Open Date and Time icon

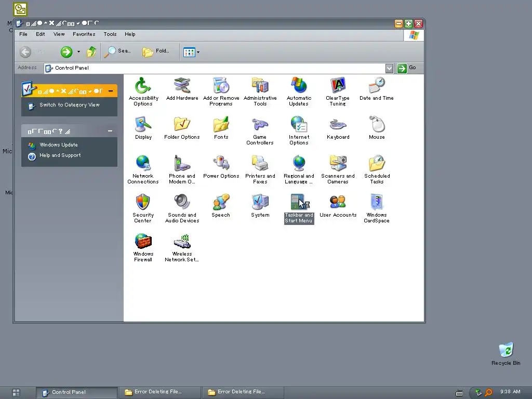coord(377,89)
